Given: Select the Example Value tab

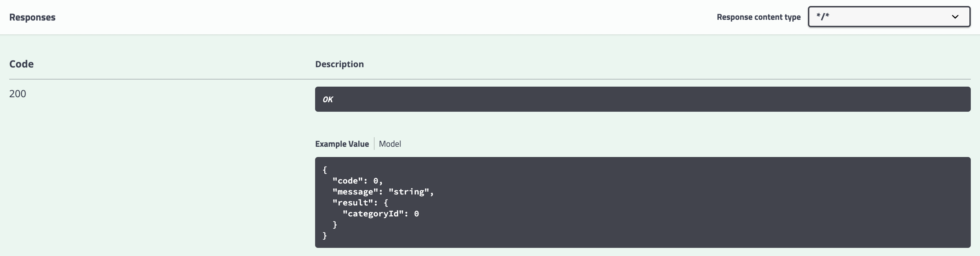Looking at the screenshot, I should point(342,144).
